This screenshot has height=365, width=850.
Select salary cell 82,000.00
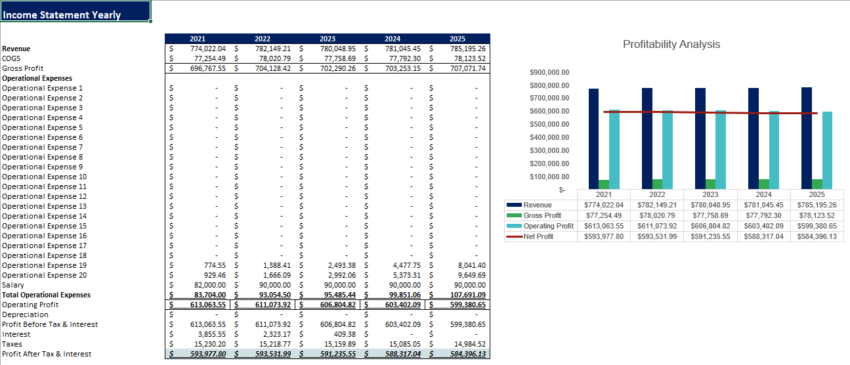pos(197,285)
